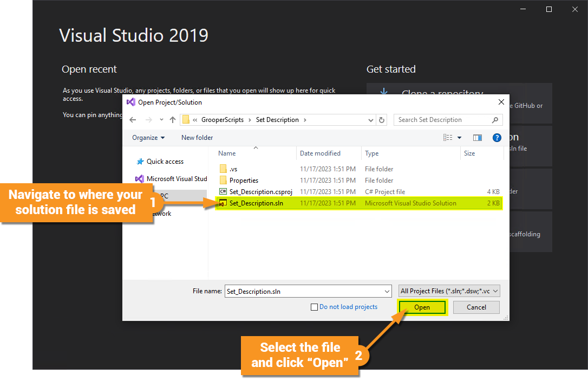Click the 11/17/2023 date of Set_Description.csproj
Screen dimensions: 588x380
(328, 191)
